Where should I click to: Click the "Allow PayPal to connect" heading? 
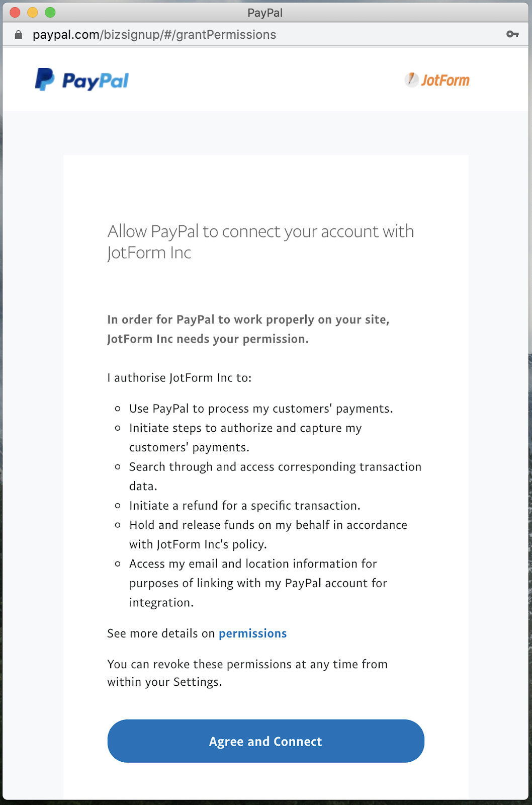click(x=260, y=242)
